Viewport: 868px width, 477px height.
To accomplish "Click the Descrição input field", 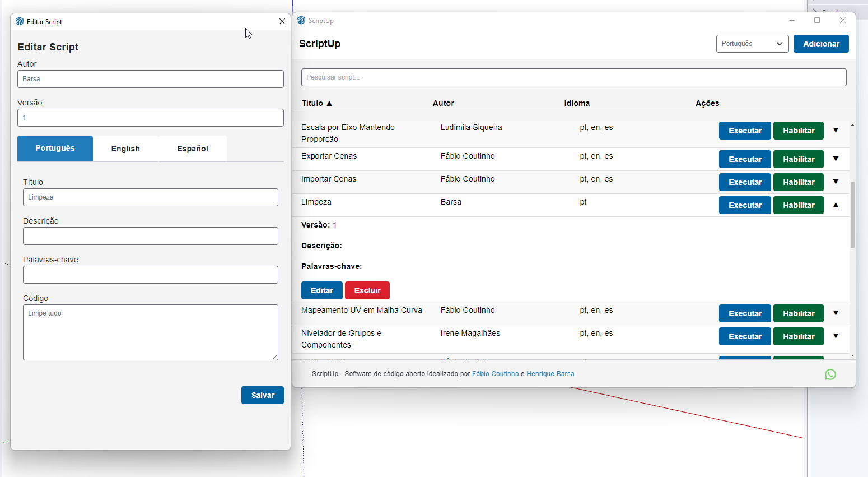I will point(151,236).
